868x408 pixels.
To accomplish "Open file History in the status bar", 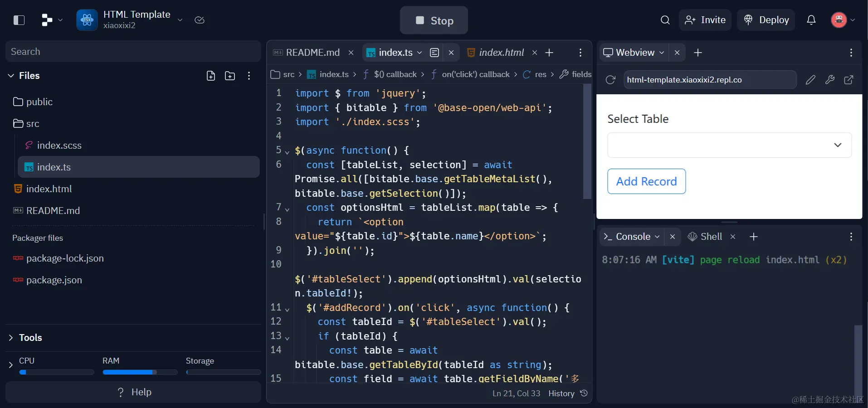I will pos(568,393).
